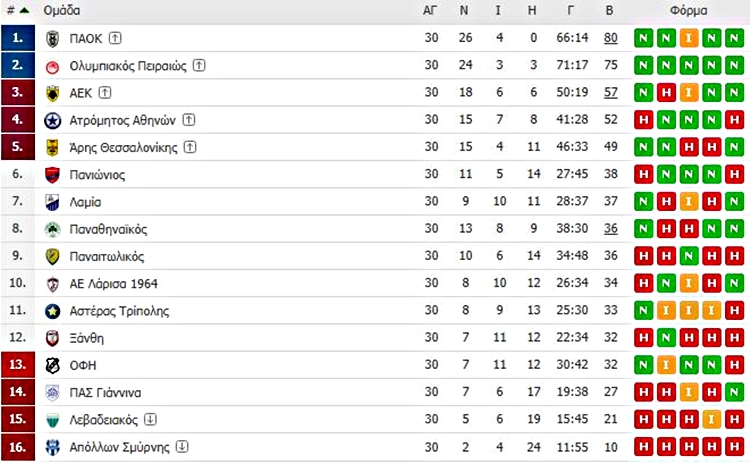
Task: Open underlined 80 points value for ΠΑΟΚ
Action: [610, 38]
